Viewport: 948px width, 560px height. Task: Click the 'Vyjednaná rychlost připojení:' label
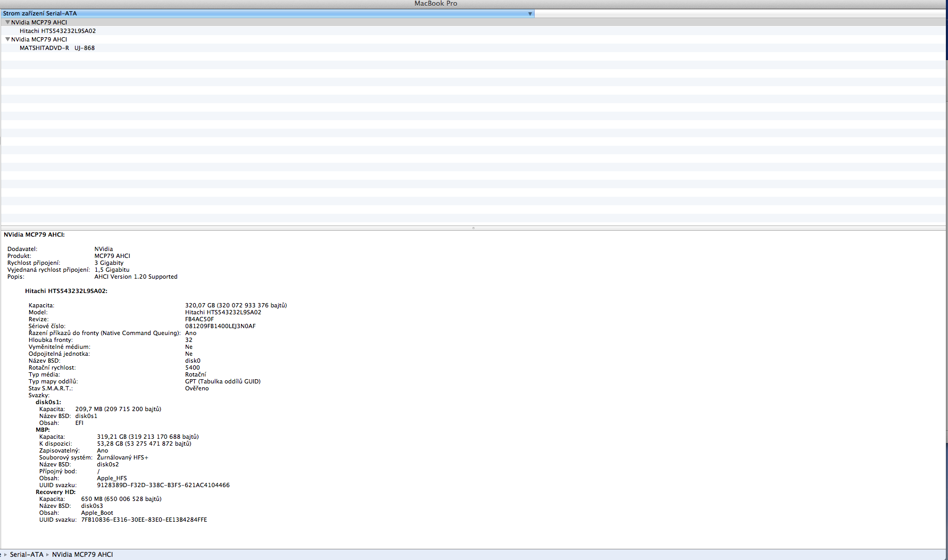[48, 270]
